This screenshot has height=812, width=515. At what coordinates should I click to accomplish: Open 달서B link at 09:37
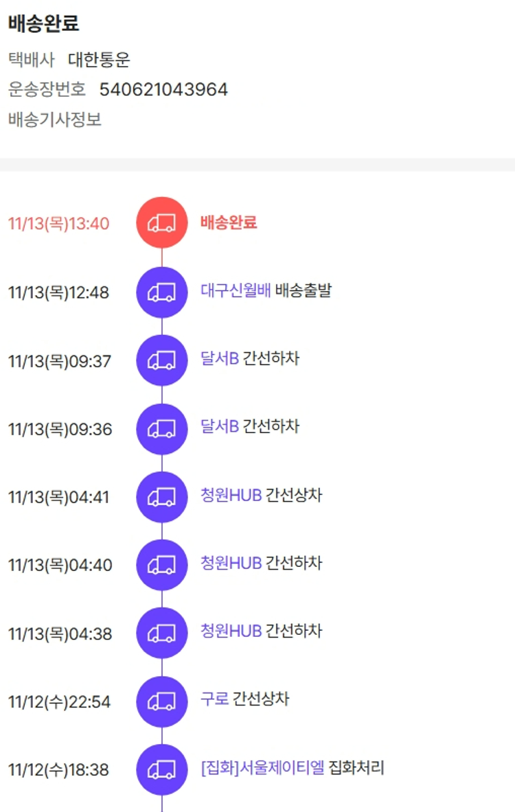[x=220, y=358]
